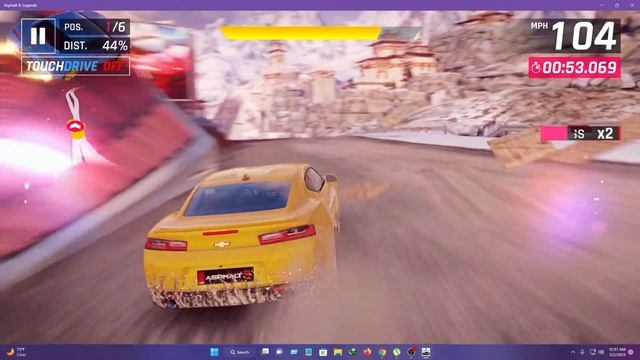
Task: Open Task View from the taskbar
Action: 265,352
